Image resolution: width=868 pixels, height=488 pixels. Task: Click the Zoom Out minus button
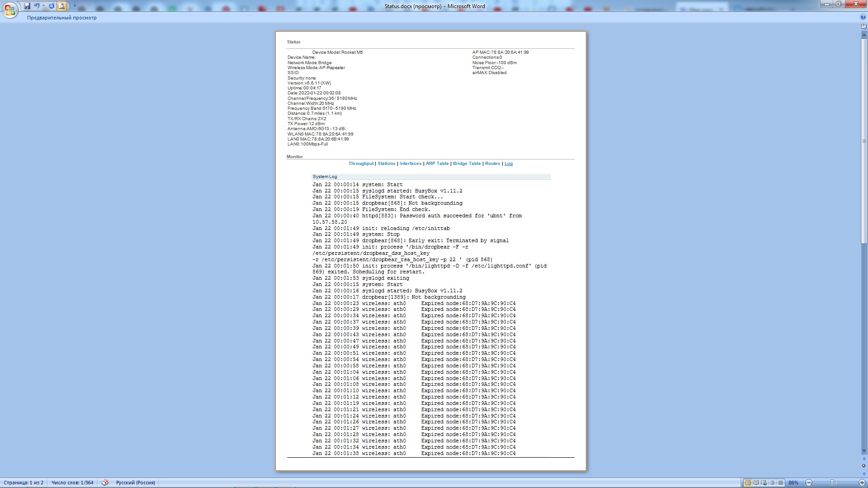[x=809, y=483]
